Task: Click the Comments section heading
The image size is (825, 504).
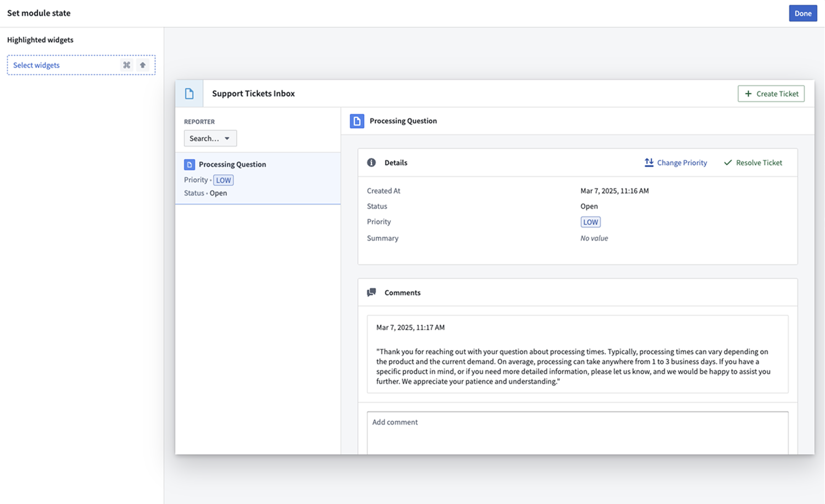Action: (402, 292)
